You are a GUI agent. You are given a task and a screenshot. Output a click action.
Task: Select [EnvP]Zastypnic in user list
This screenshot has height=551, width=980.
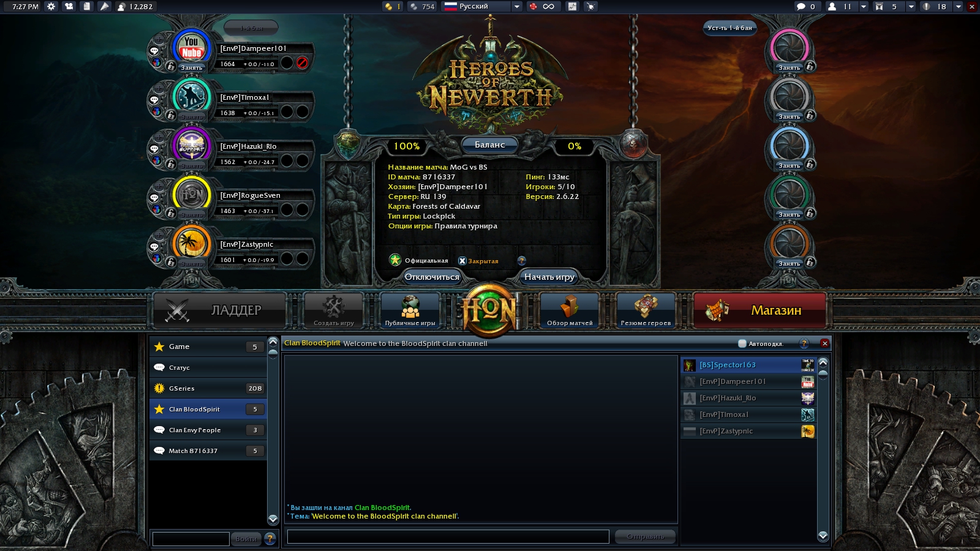click(748, 431)
